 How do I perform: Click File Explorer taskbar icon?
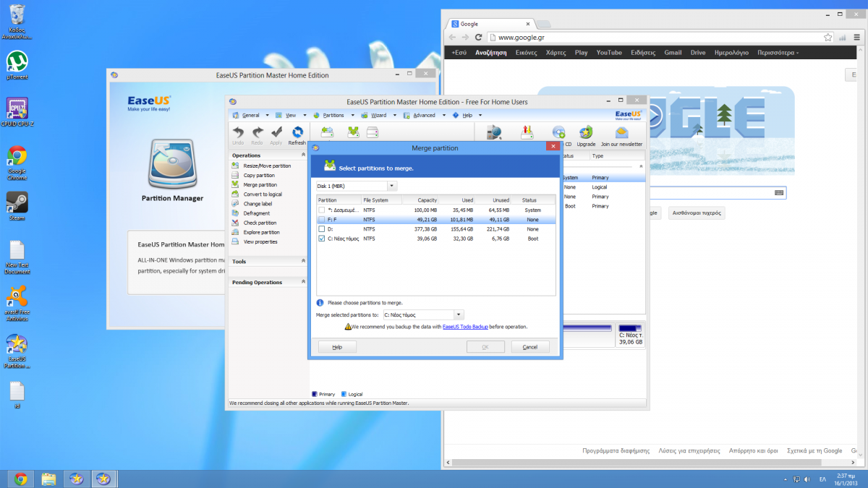(x=48, y=479)
